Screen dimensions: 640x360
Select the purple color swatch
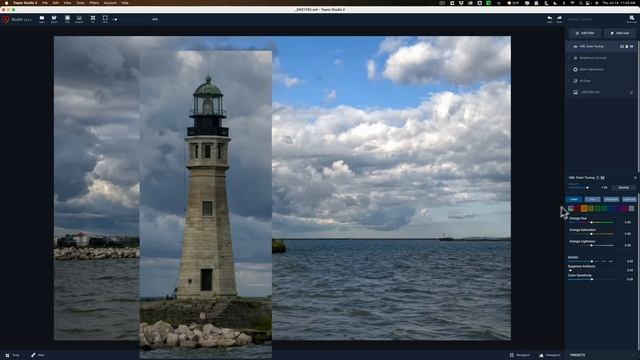[x=618, y=209]
